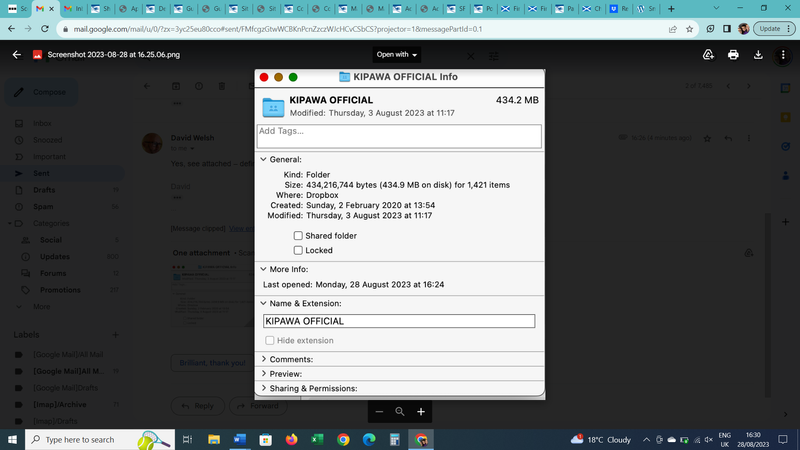800x450 pixels.
Task: Toggle the Hide extension checkbox
Action: (x=270, y=341)
